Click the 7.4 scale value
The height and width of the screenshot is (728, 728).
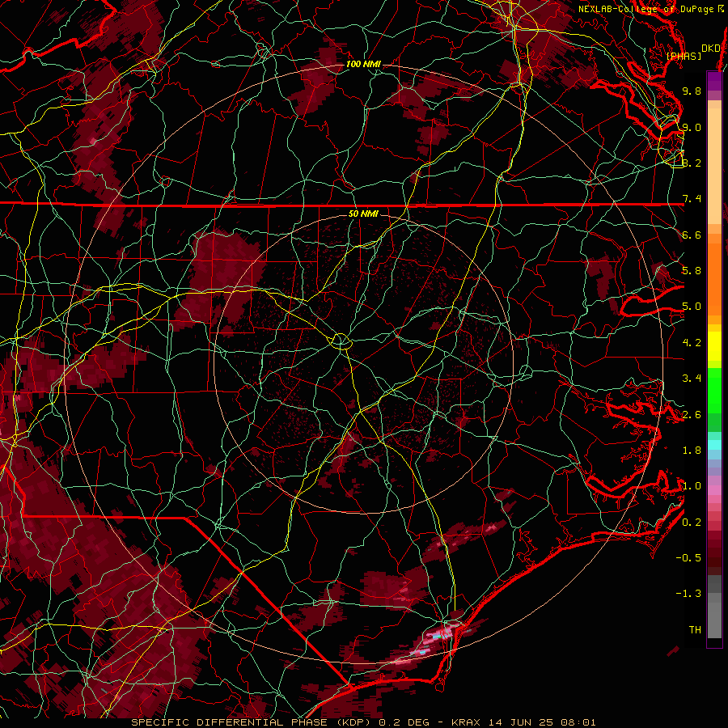pos(692,199)
